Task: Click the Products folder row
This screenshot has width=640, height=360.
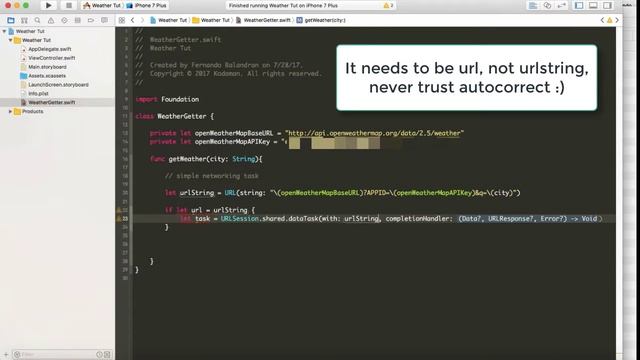Action: [57, 111]
